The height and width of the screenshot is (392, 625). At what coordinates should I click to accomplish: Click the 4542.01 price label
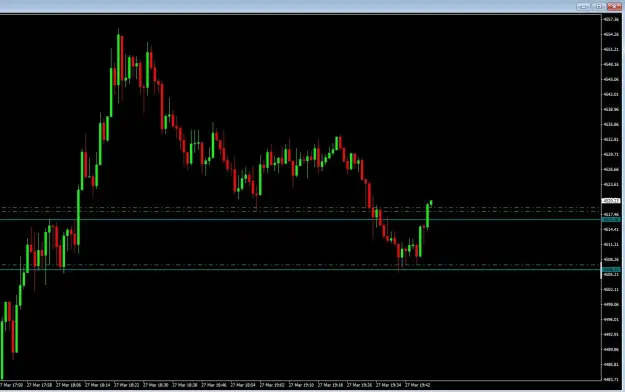point(611,95)
